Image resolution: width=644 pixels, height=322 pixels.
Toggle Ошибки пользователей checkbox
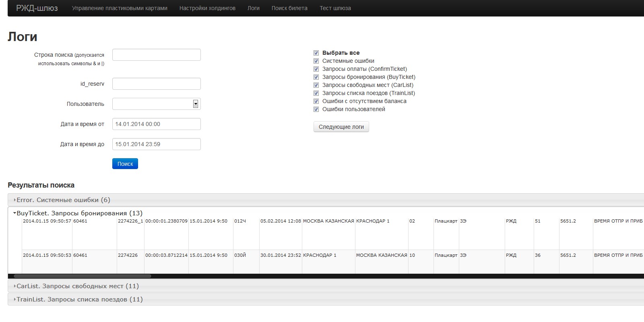point(316,109)
